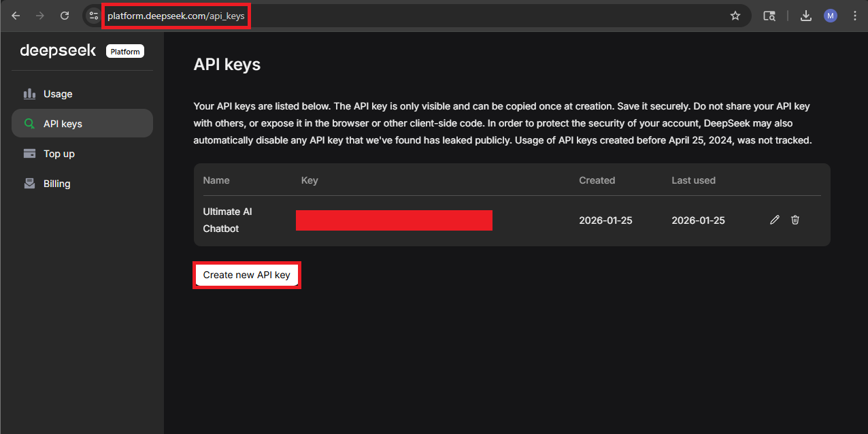868x434 pixels.
Task: Open the search tabs icon in the toolbar
Action: [x=769, y=16]
